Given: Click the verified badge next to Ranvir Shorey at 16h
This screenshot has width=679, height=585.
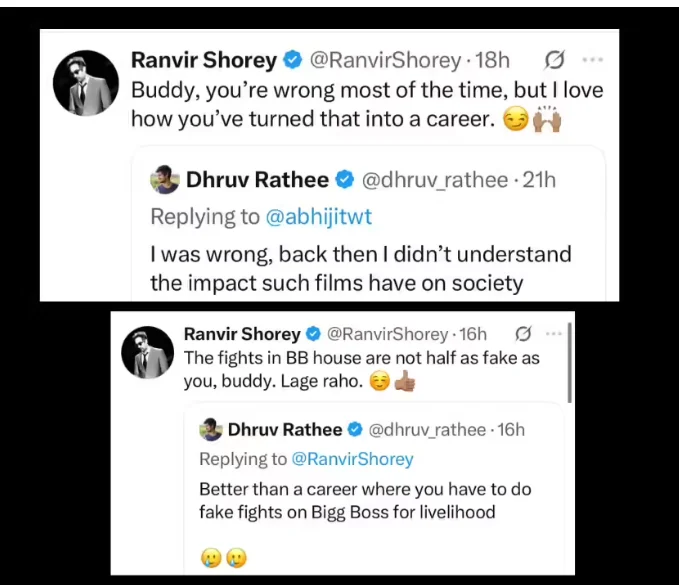Looking at the screenshot, I should (x=314, y=334).
